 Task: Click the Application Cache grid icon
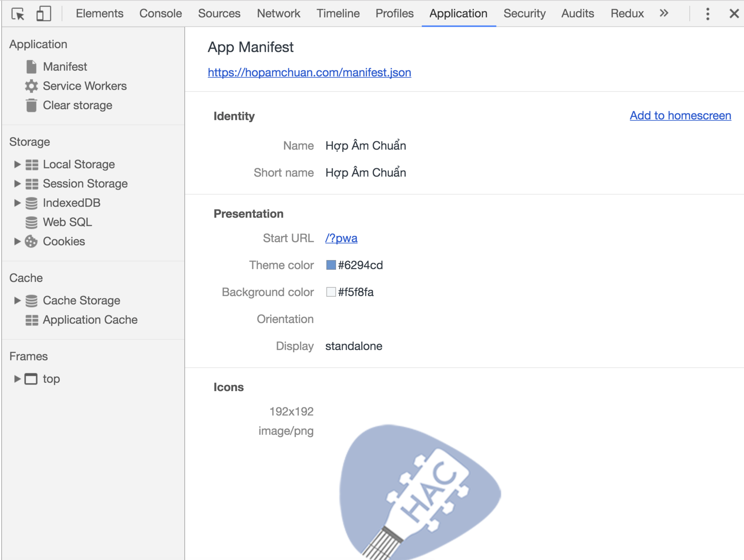point(32,320)
